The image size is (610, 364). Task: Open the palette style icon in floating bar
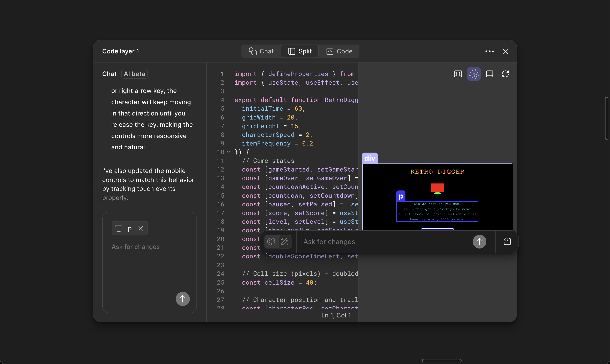click(271, 242)
